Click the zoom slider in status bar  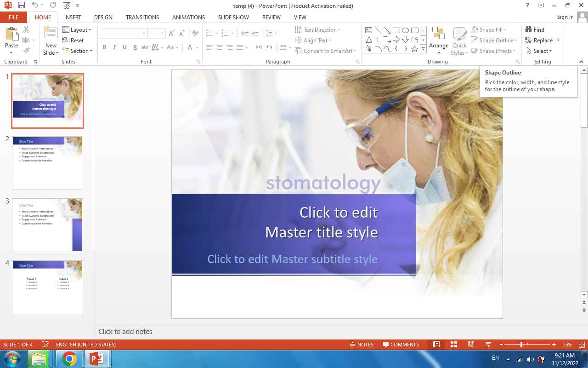pyautogui.click(x=521, y=345)
